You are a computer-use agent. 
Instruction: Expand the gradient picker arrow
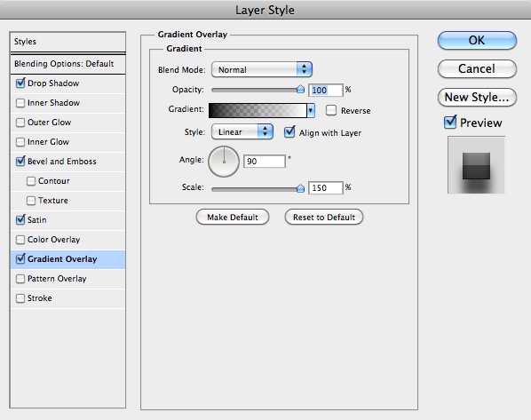[x=311, y=111]
